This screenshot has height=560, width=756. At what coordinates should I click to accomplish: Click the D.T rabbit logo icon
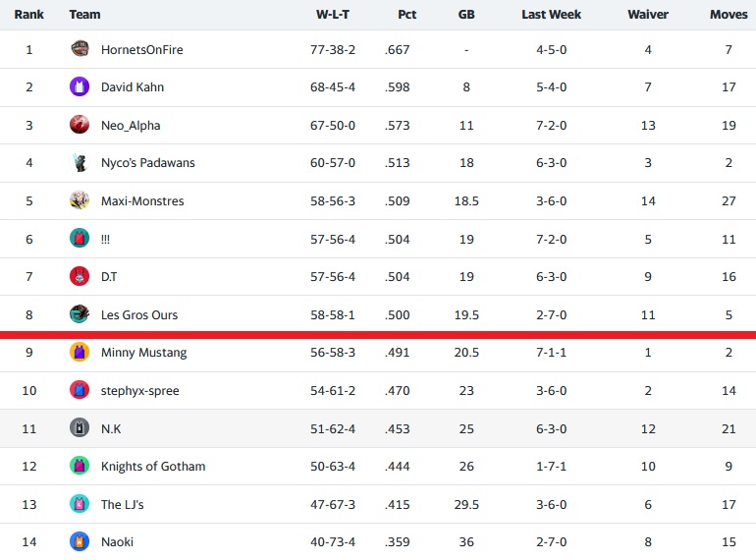pyautogui.click(x=80, y=276)
